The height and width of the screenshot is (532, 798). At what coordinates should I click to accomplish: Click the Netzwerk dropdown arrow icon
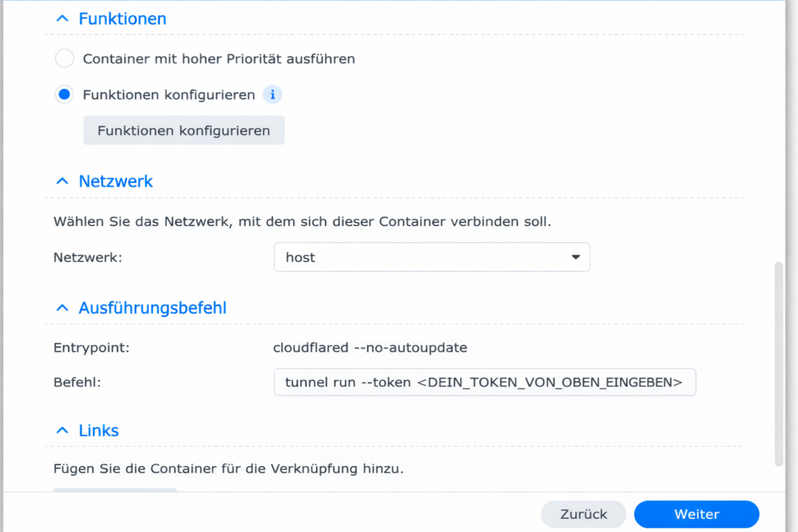pyautogui.click(x=575, y=257)
